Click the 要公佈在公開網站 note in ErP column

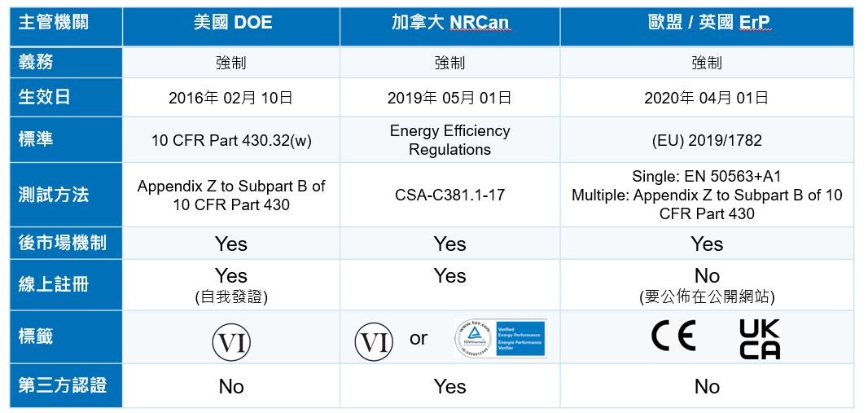pyautogui.click(x=707, y=297)
